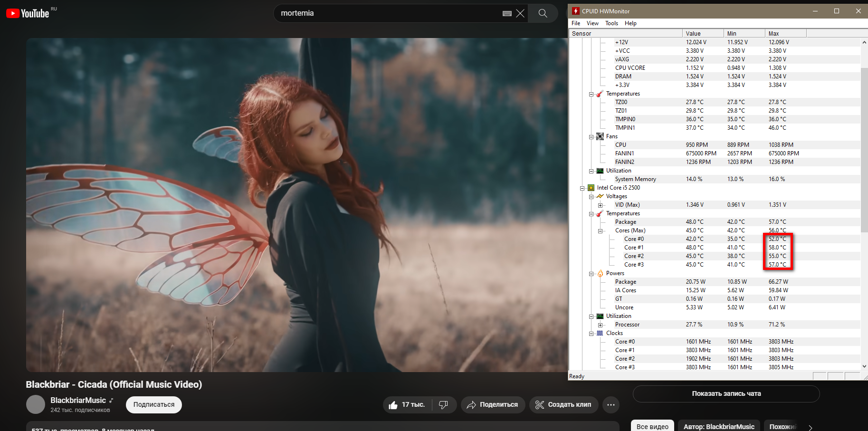The image size is (868, 431).
Task: Click the Utilization icon above System Memory
Action: (600, 171)
